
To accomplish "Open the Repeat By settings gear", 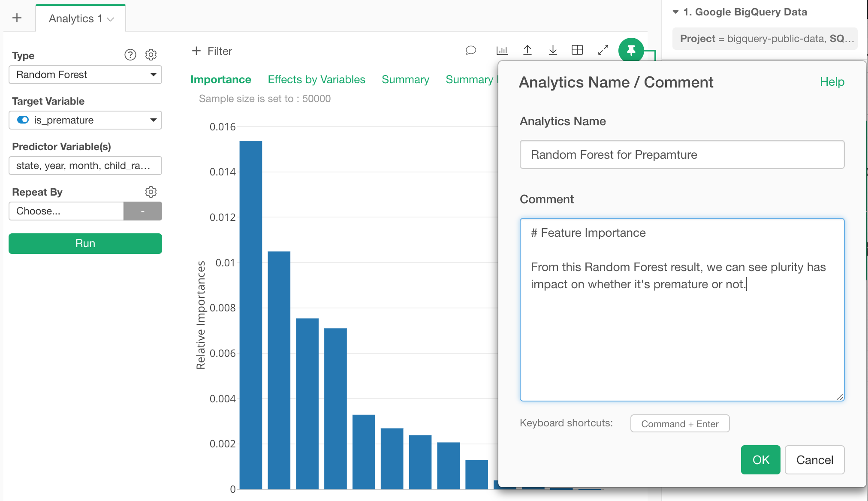I will click(151, 192).
